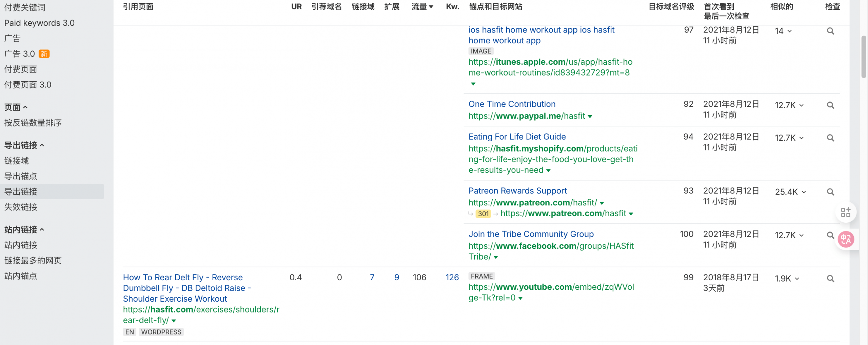868x345 pixels.
Task: Click the Kw. value 126
Action: 452,278
